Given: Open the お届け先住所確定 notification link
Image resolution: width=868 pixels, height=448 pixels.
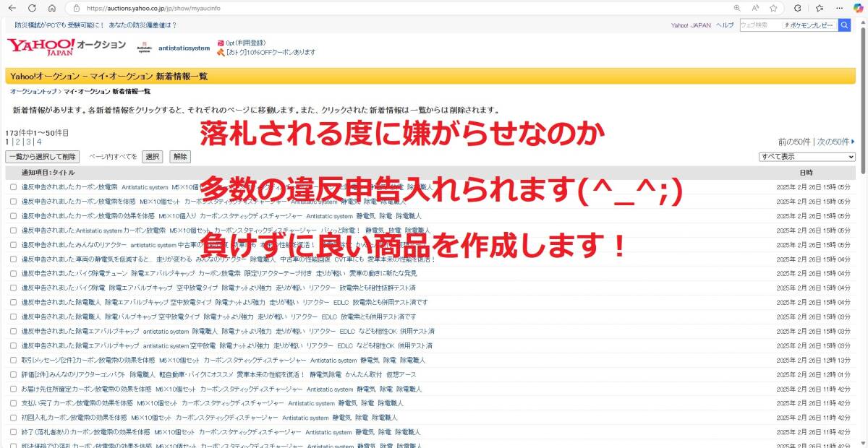Looking at the screenshot, I should [x=221, y=389].
